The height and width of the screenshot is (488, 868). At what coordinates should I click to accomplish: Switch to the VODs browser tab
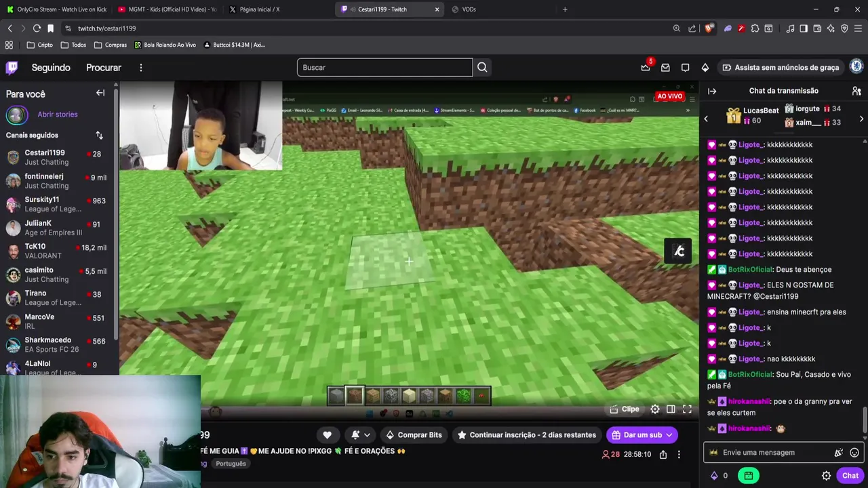pyautogui.click(x=500, y=9)
